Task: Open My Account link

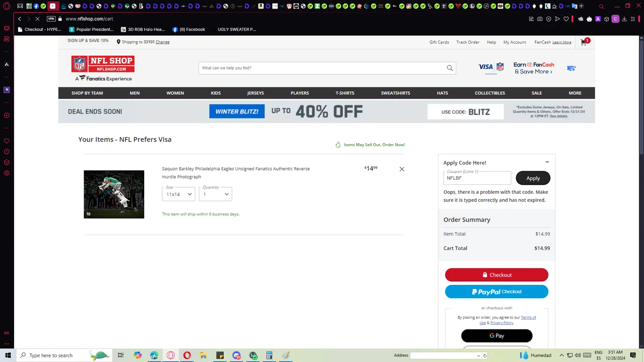Action: coord(515,42)
